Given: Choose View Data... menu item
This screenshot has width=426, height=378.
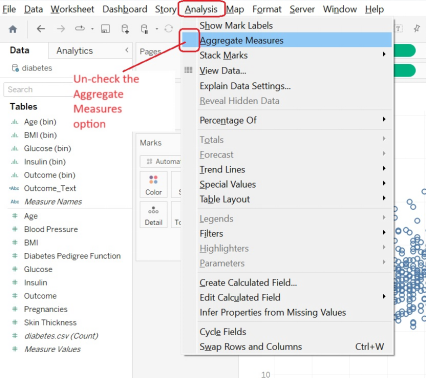Looking at the screenshot, I should (x=288, y=71).
